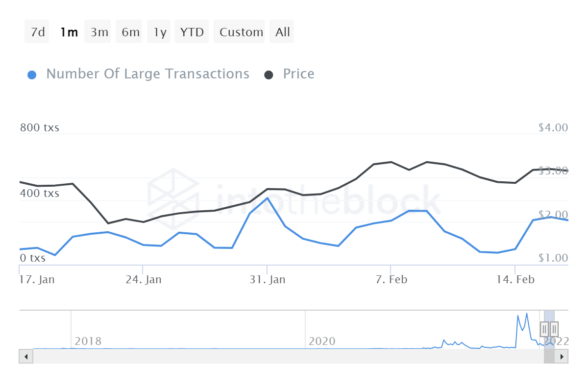
Task: Click the left arrow of the timeline scrollbar
Action: click(26, 356)
